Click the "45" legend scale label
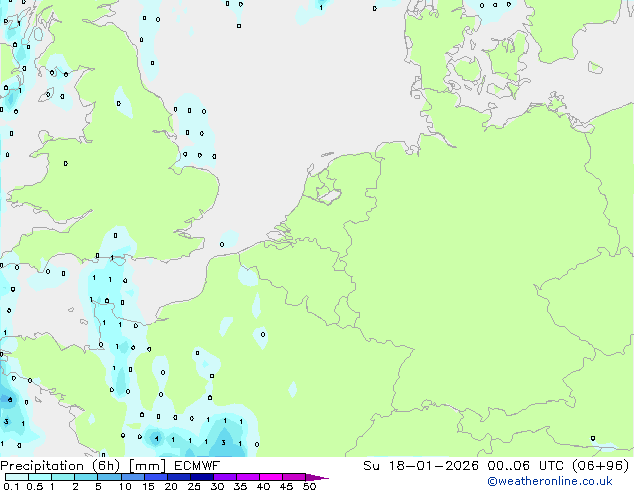 click(x=286, y=486)
